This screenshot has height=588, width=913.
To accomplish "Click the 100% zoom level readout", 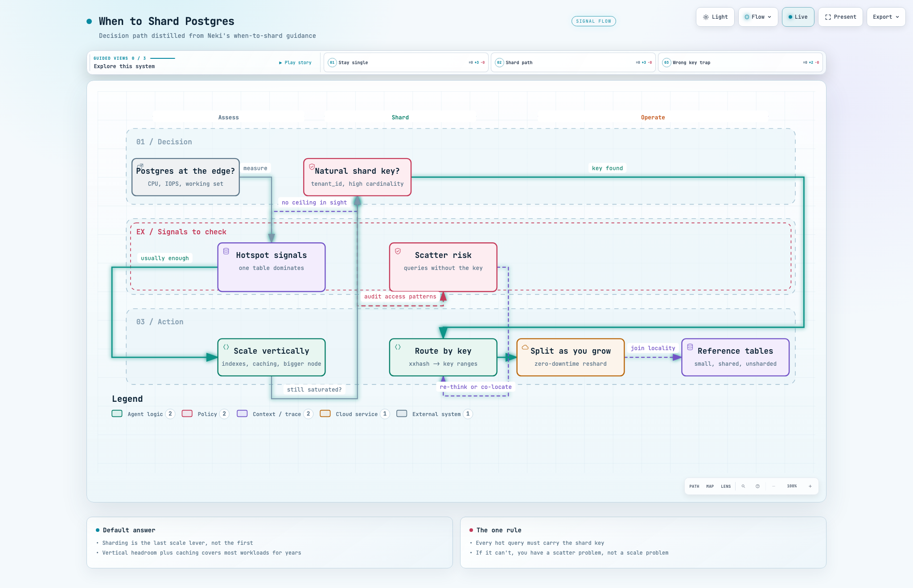I will pyautogui.click(x=792, y=486).
